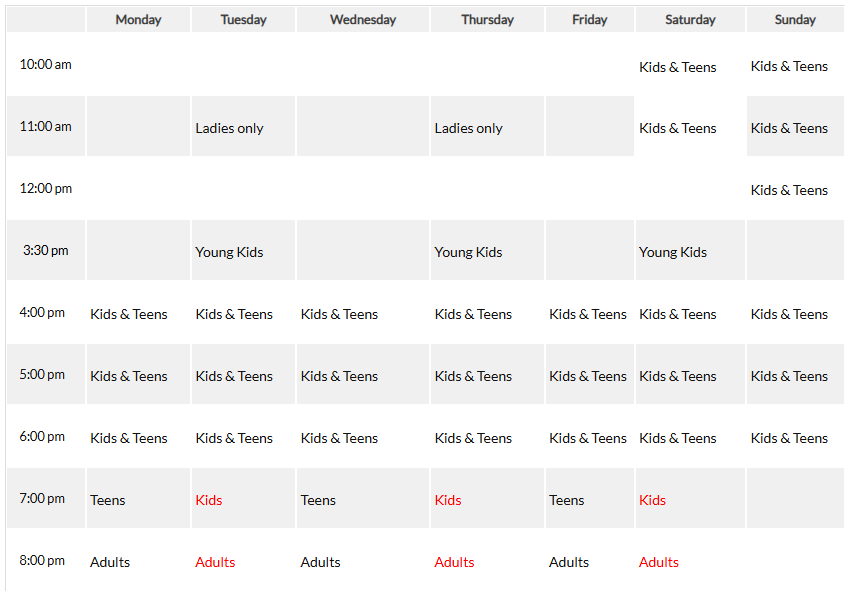
Task: Open Wednesday 7:00 pm Teens class
Action: [x=318, y=500]
